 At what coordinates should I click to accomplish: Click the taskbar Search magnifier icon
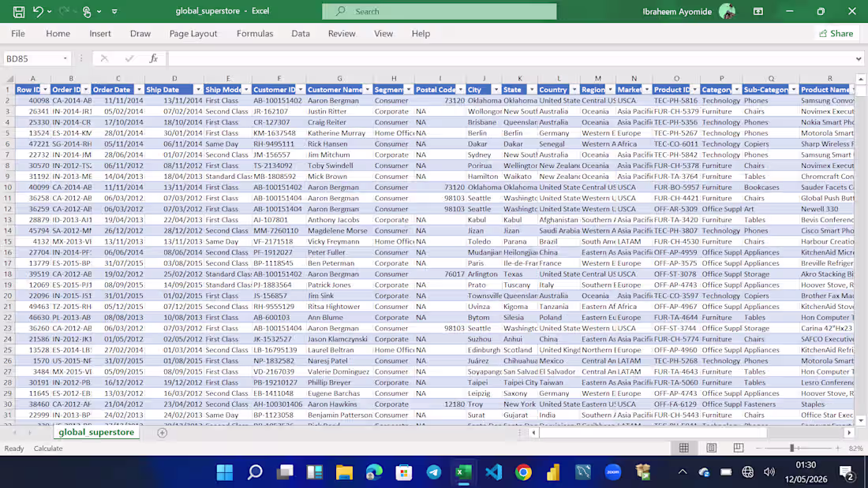tap(255, 472)
